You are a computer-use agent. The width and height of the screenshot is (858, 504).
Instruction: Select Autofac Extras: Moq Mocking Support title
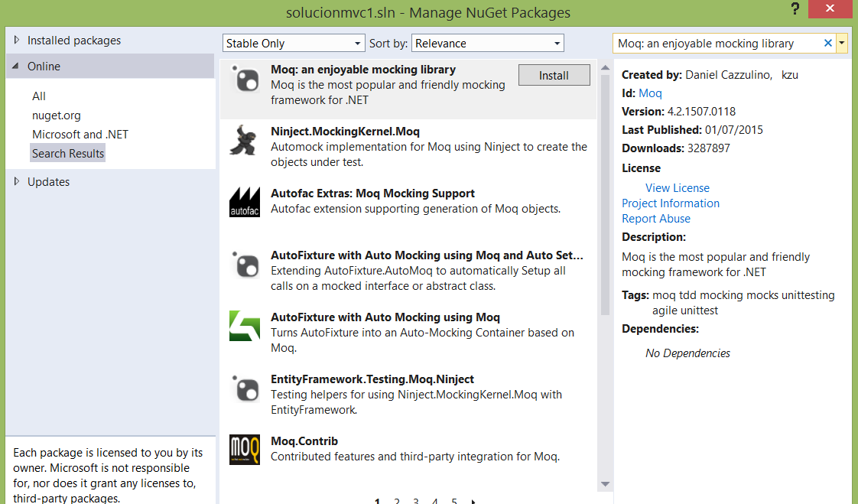coord(372,193)
